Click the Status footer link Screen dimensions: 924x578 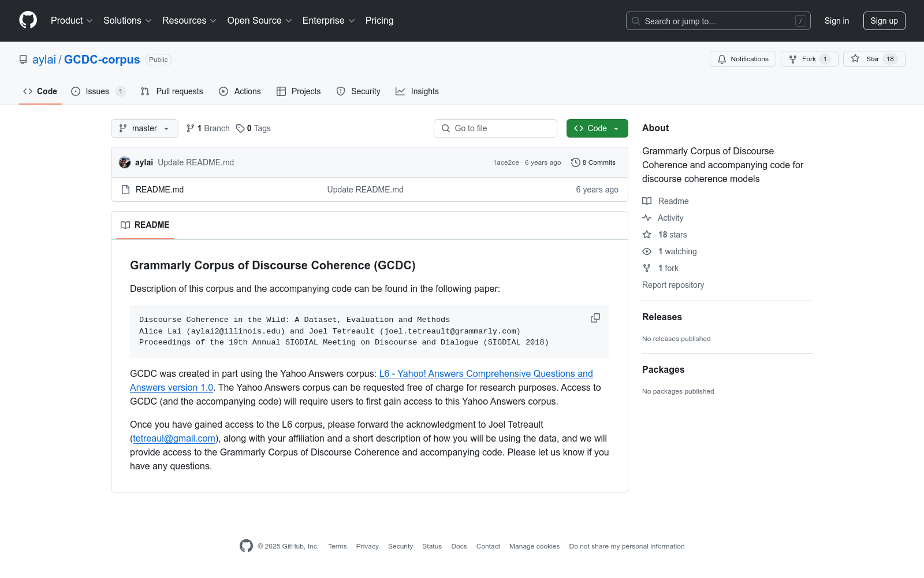pyautogui.click(x=432, y=546)
